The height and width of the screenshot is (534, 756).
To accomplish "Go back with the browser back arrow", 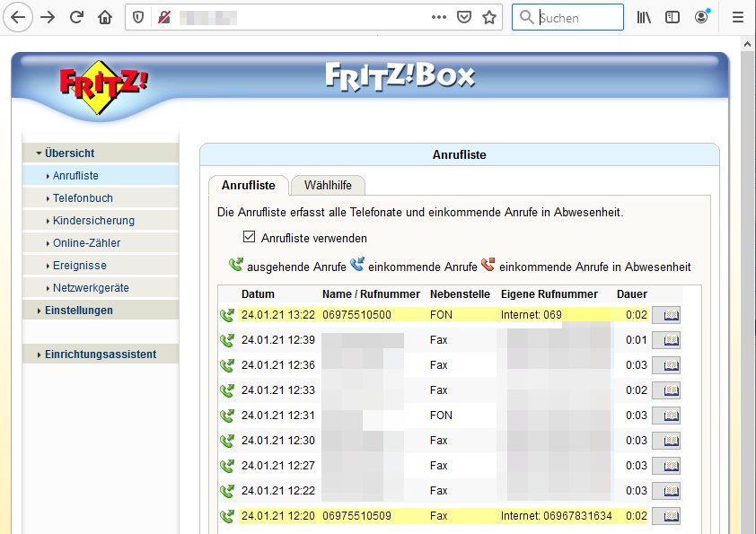I will click(18, 17).
